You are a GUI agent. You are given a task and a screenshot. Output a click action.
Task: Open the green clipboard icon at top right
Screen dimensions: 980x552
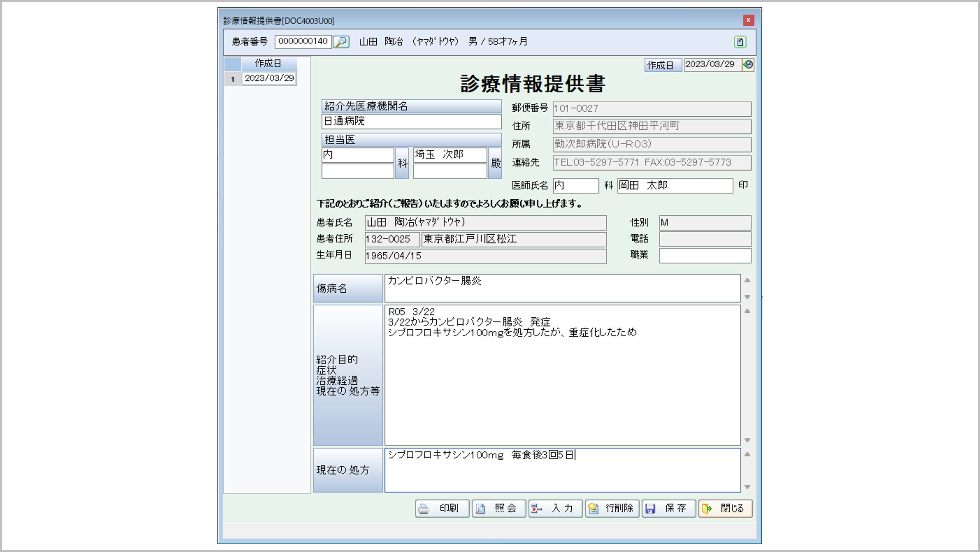[740, 42]
